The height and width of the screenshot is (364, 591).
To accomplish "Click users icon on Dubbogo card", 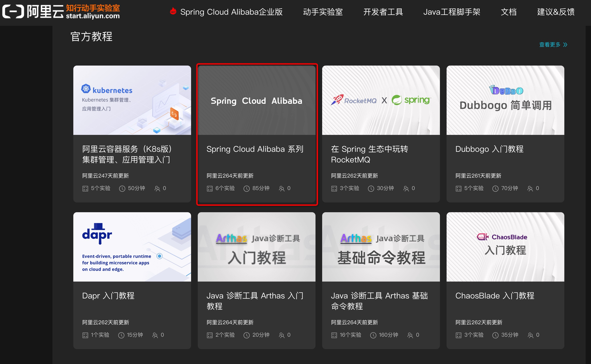I will pyautogui.click(x=530, y=188).
